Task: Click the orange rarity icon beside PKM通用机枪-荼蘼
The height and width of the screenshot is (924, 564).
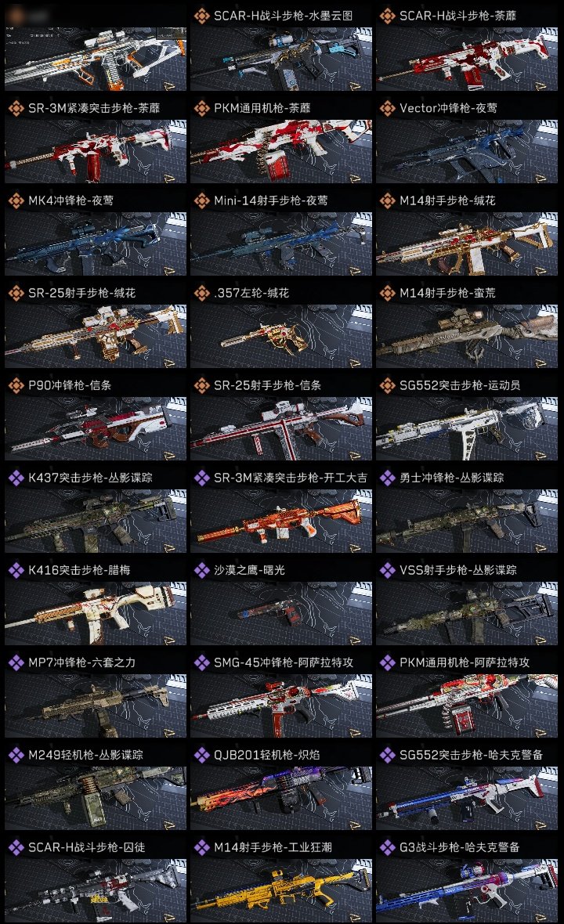Action: (201, 108)
